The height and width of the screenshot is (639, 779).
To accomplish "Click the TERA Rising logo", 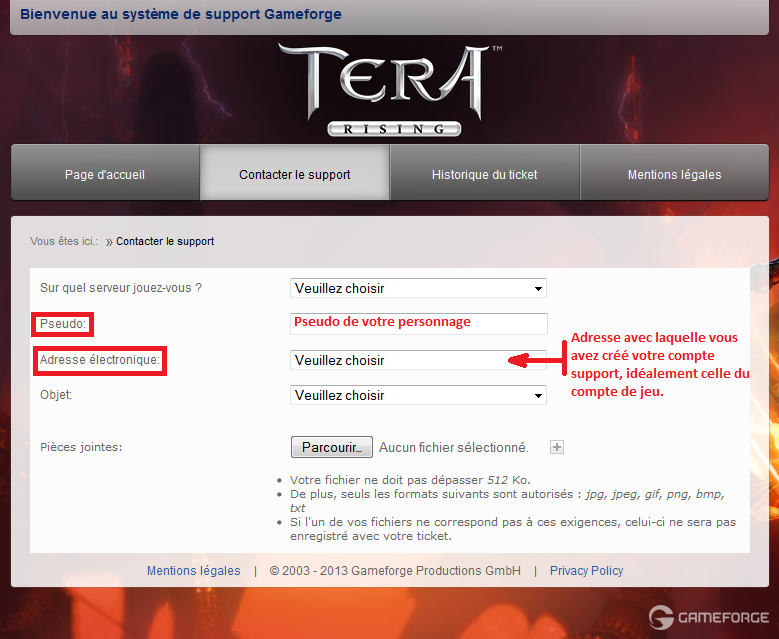I will click(x=390, y=89).
